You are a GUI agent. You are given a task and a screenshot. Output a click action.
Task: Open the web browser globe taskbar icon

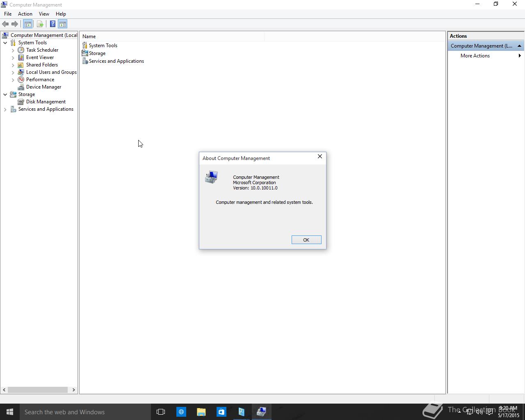click(x=181, y=412)
